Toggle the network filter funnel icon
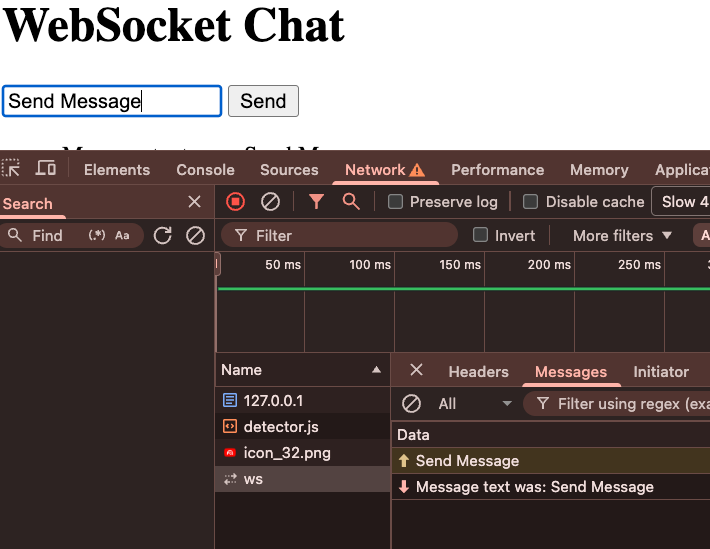The image size is (710, 549). [316, 202]
